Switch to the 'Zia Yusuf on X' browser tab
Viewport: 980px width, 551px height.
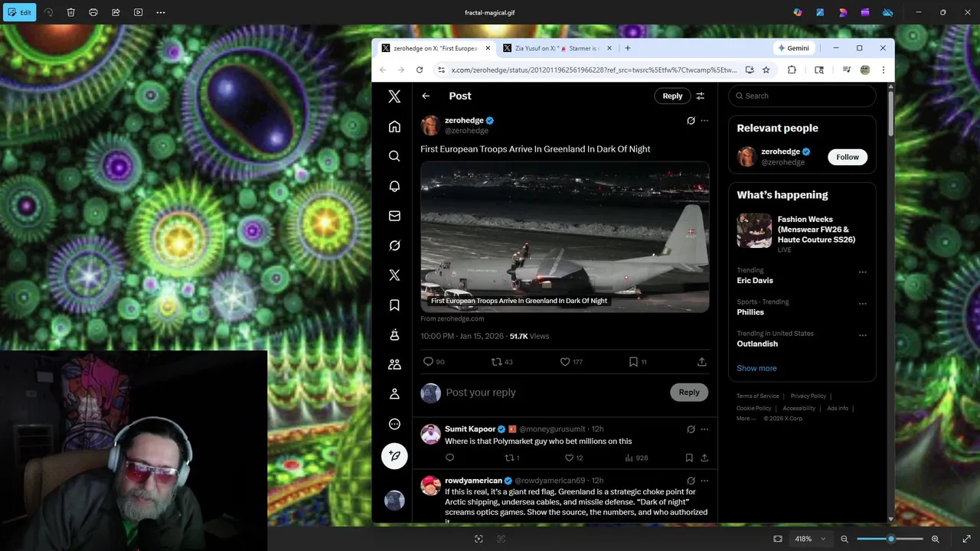[x=556, y=48]
